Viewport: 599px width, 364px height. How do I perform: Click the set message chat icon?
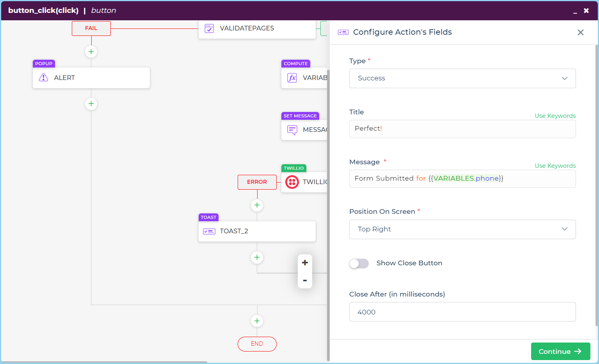(292, 130)
